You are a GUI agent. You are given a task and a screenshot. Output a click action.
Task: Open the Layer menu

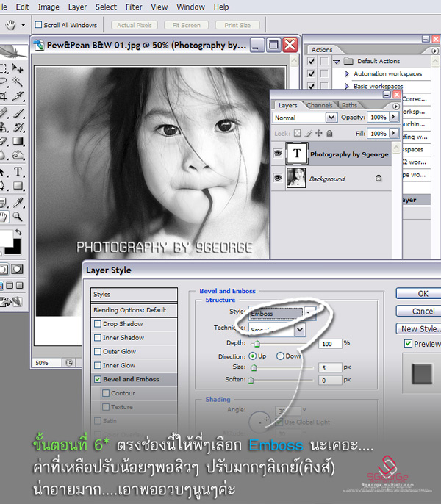coord(77,7)
